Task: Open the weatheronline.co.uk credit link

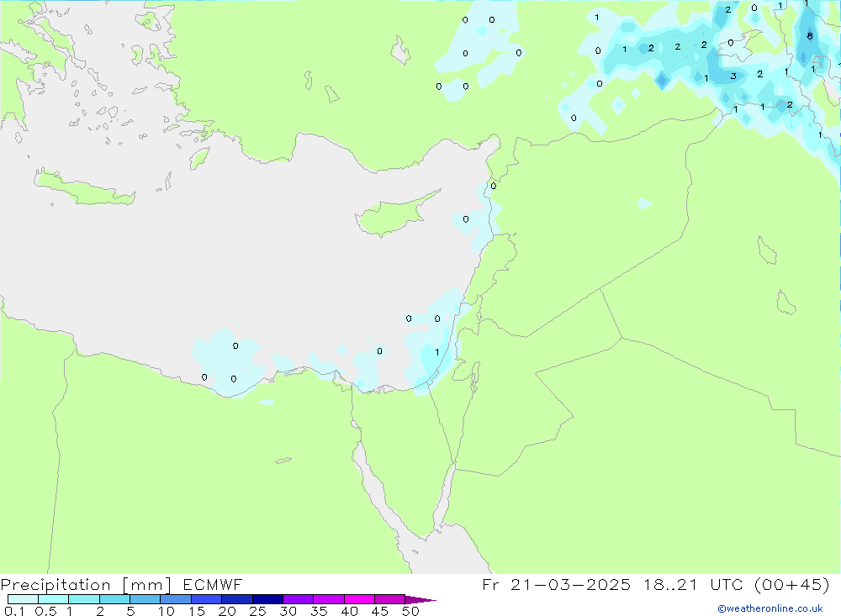Action: pyautogui.click(x=770, y=608)
